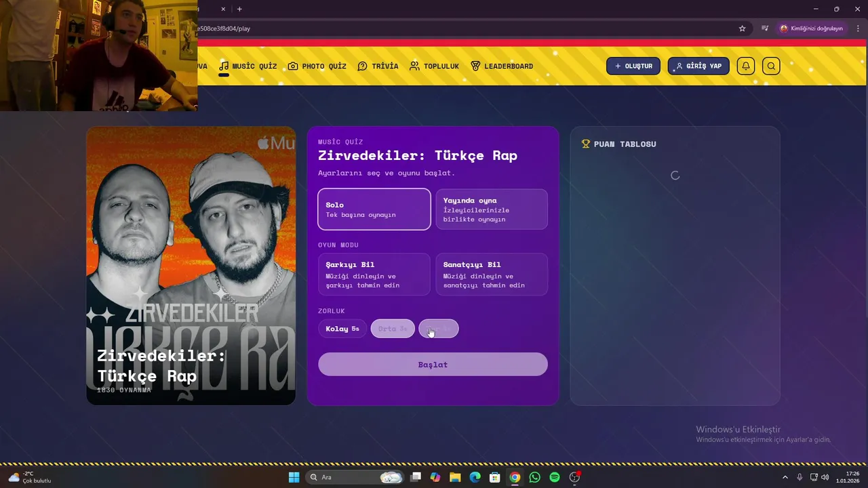Open WhatsApp from taskbar
868x488 pixels.
point(535,477)
